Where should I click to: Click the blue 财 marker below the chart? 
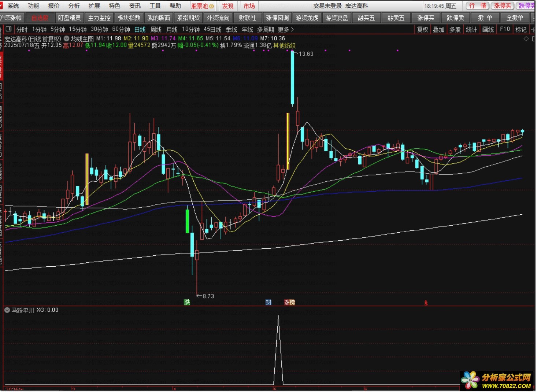click(268, 302)
